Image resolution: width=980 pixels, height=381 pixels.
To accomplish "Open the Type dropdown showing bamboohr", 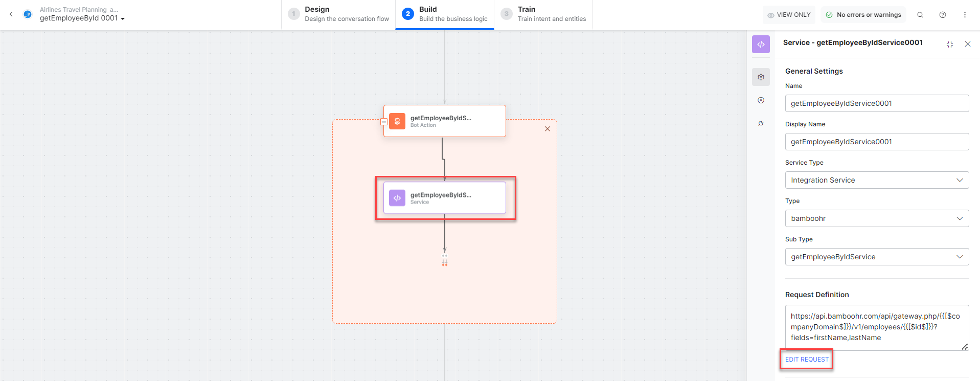I will point(876,218).
